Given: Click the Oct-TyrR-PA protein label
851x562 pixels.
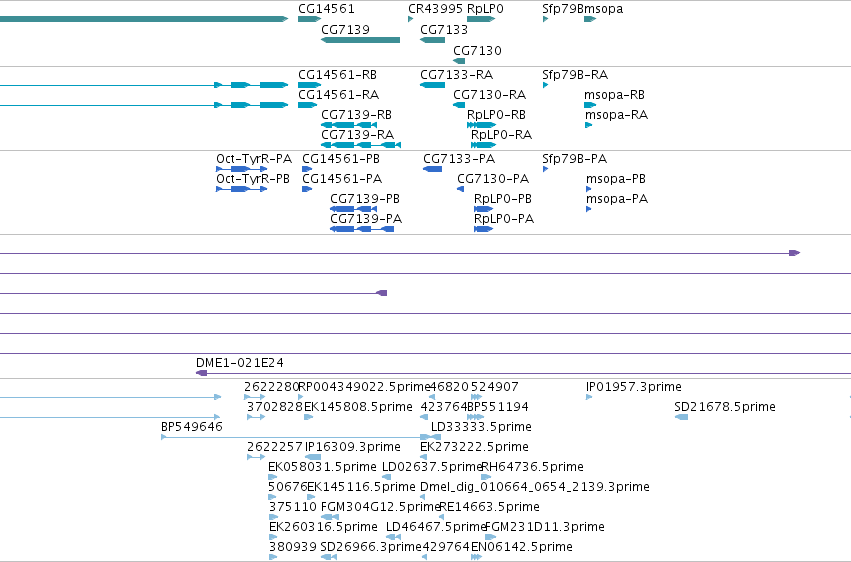Looking at the screenshot, I should [253, 158].
